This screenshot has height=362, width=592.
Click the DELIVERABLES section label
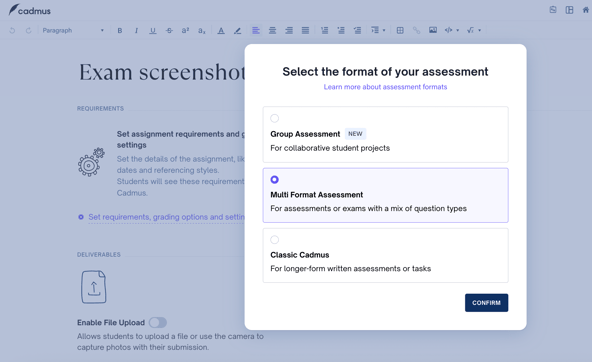pos(99,255)
